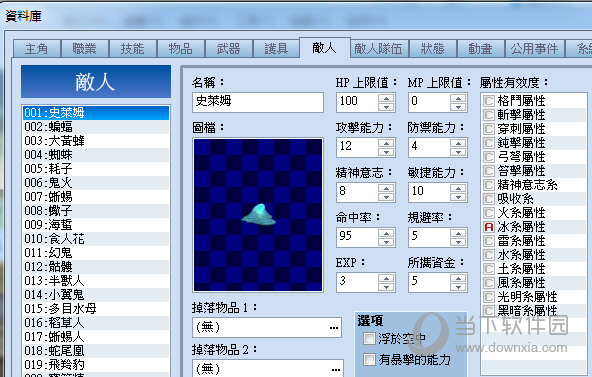This screenshot has height=377, width=592.
Task: Increase MP 上限值 with up arrow
Action: tap(458, 98)
